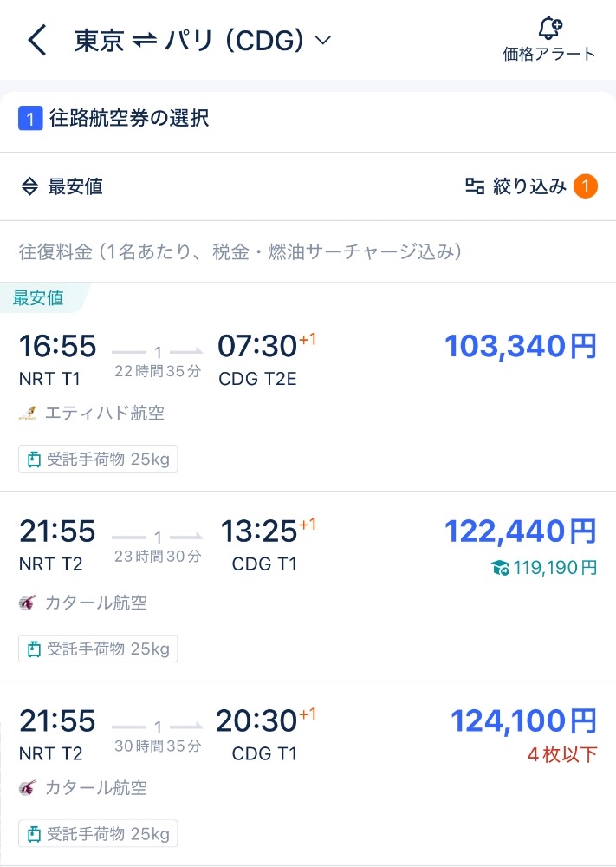Screen dimensions: 616x867
Task: Tap the student discount cap icon
Action: pyautogui.click(x=499, y=568)
